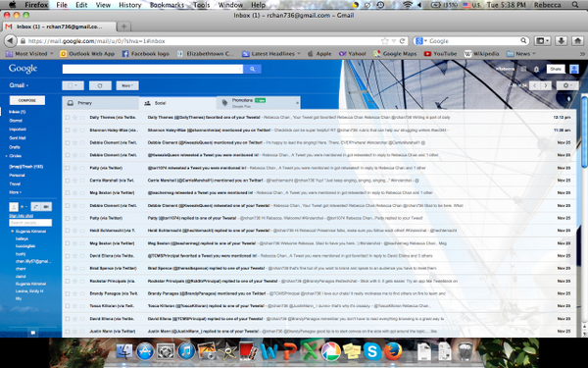
Task: Tick the checkbox for Tosca Killoran email
Action: [x=68, y=306]
